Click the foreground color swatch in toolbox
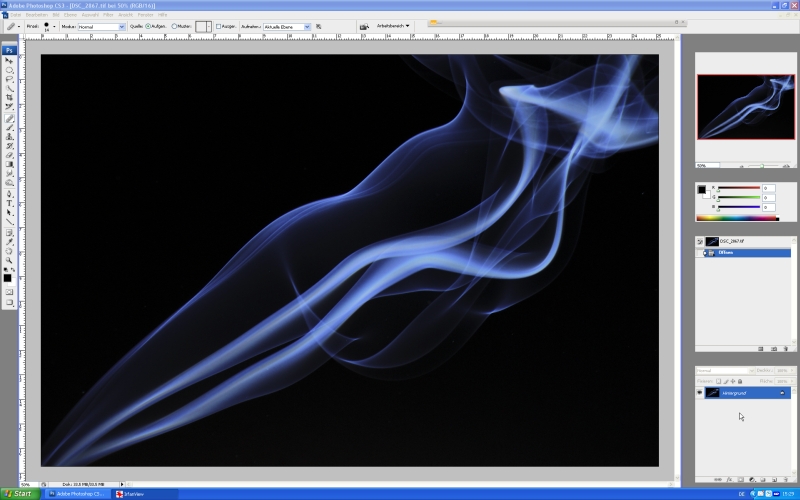 (7, 278)
